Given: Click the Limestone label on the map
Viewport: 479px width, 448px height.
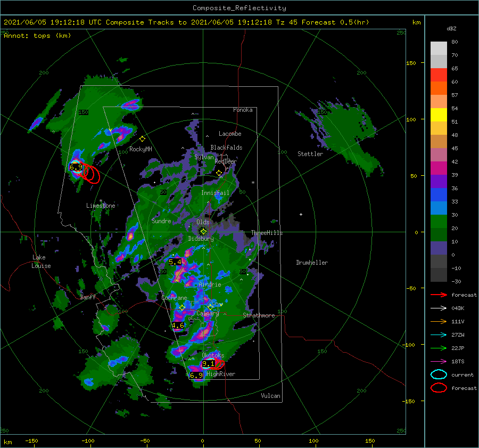Looking at the screenshot, I should (x=101, y=206).
